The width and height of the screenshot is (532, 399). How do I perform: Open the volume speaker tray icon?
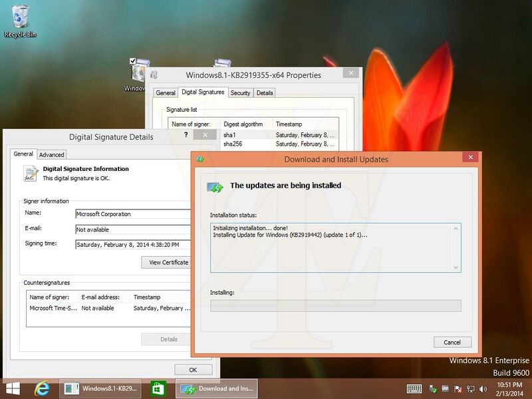(x=481, y=388)
